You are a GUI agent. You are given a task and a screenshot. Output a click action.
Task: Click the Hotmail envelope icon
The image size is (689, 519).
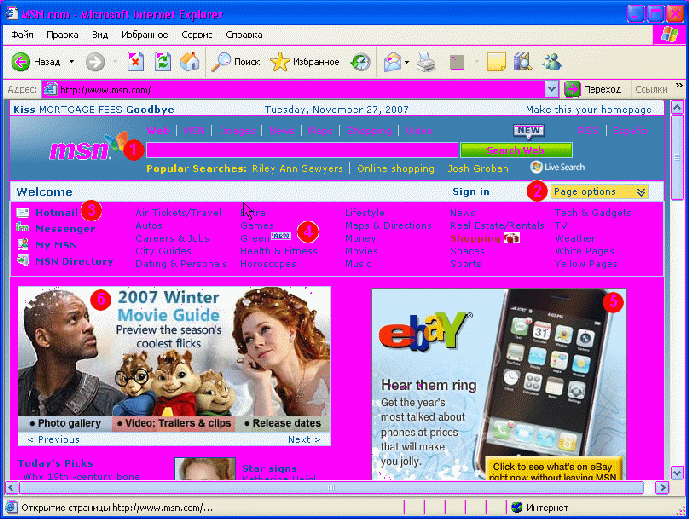pos(22,213)
